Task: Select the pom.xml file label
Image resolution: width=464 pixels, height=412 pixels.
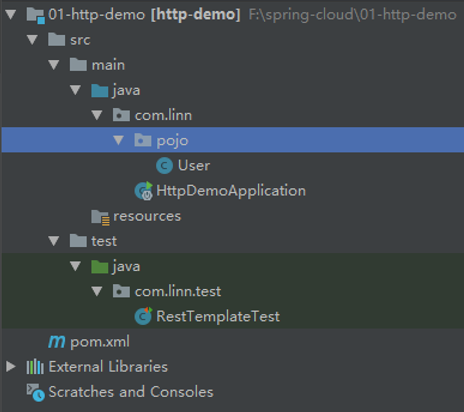Action: point(100,342)
